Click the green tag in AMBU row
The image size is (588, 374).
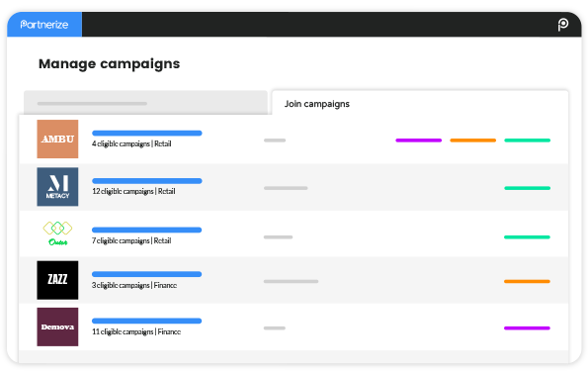528,140
